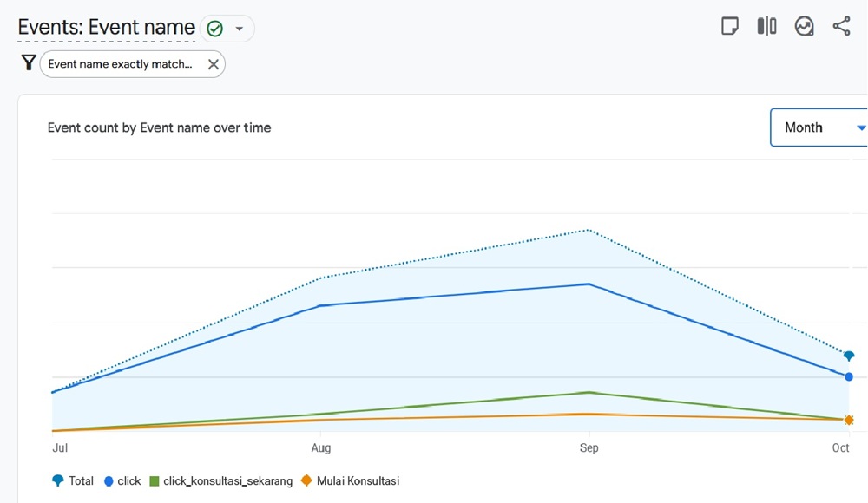The height and width of the screenshot is (503, 868).
Task: Click the filter funnel icon
Action: pos(29,63)
